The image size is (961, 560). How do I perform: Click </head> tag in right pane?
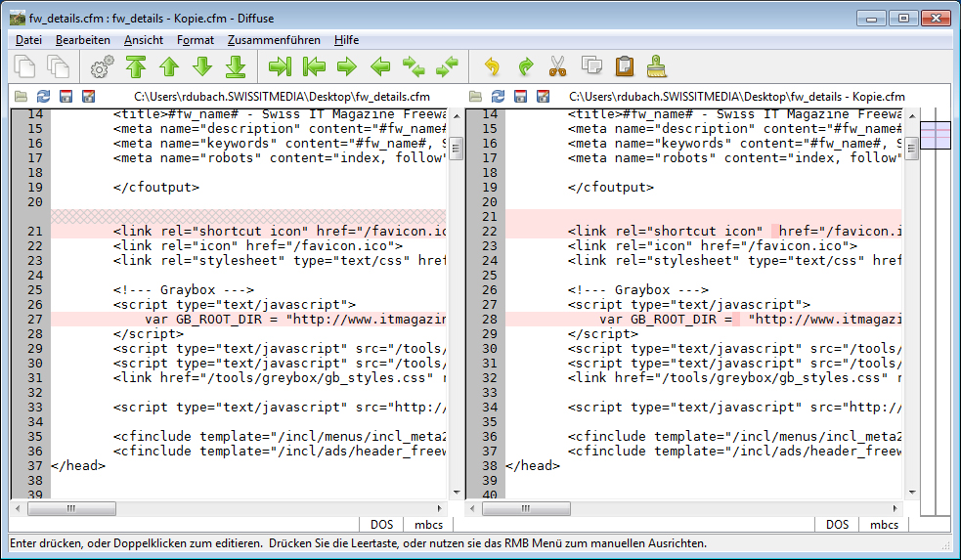(533, 465)
